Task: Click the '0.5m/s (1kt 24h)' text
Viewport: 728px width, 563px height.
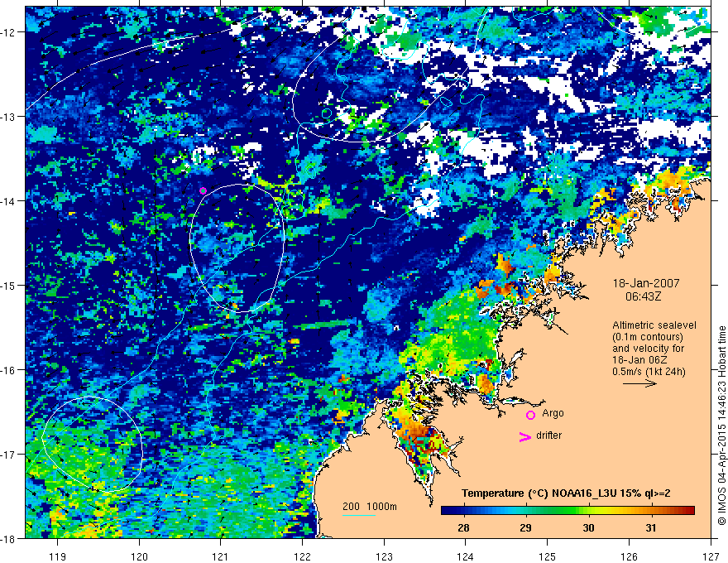Action: (x=649, y=372)
